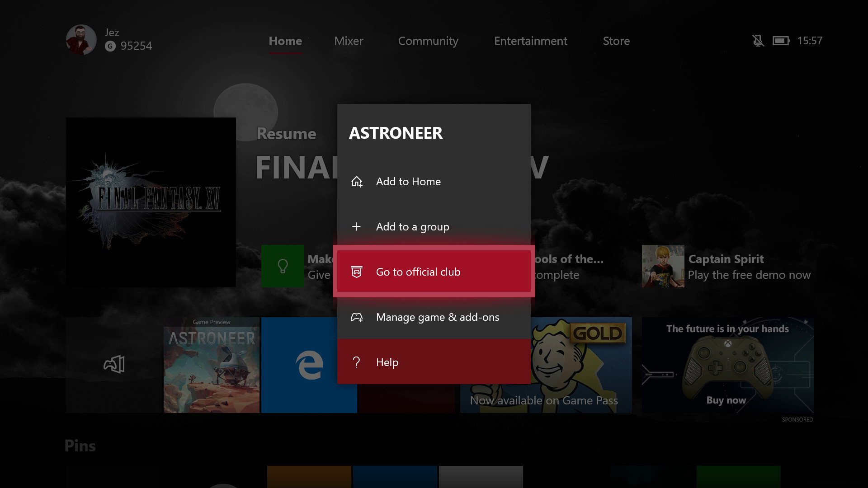Screen dimensions: 868x488
Task: Select Add to Home in Astroneer menu
Action: click(x=434, y=182)
